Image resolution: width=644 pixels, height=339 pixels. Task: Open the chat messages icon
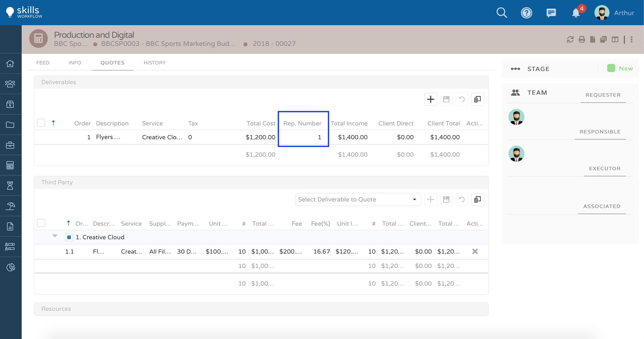[x=551, y=13]
